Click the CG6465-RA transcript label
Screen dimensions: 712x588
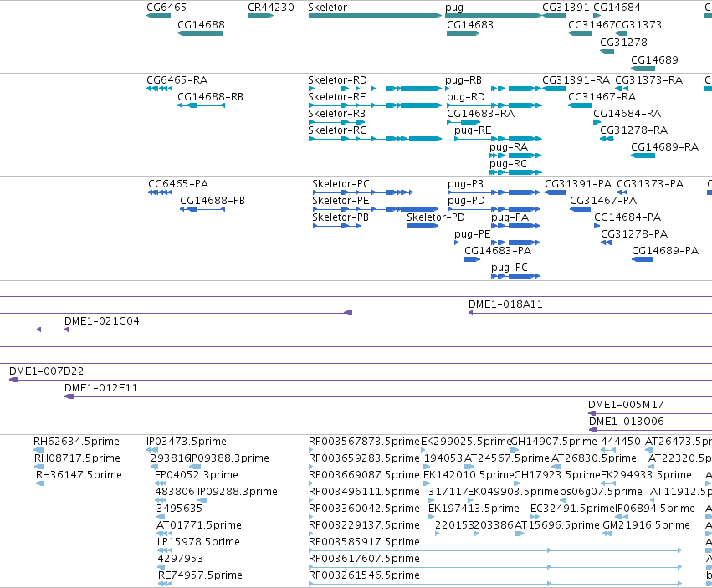point(177,80)
